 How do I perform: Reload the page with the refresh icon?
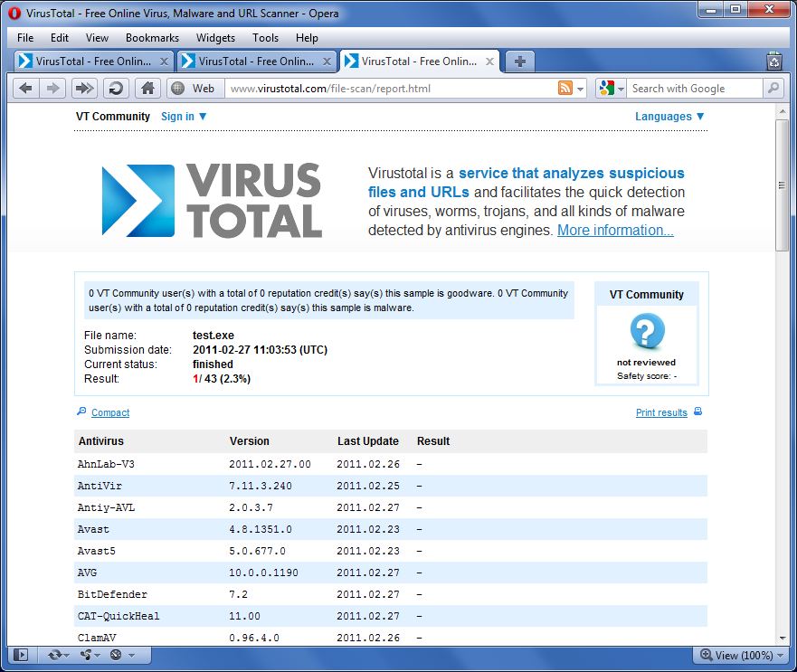click(x=116, y=89)
